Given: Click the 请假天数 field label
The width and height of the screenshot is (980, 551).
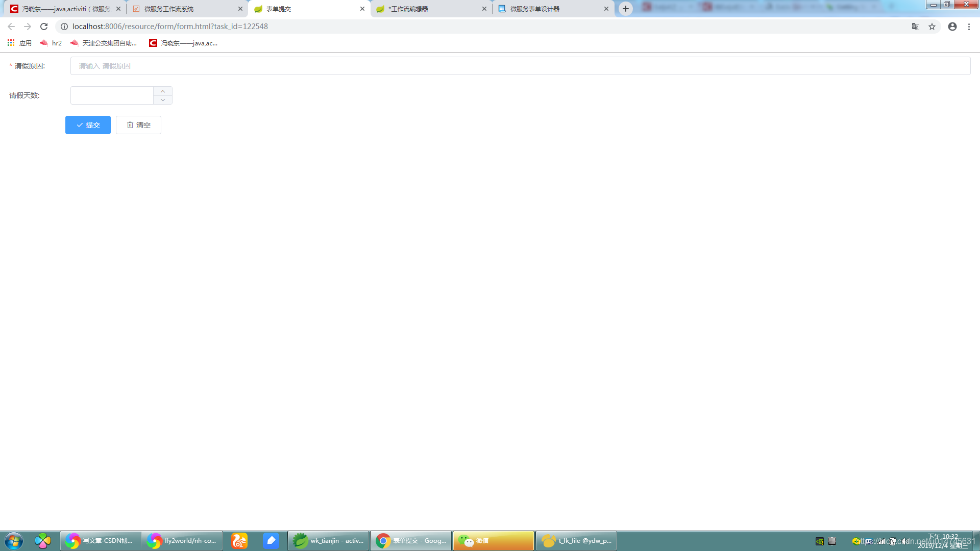Looking at the screenshot, I should (24, 95).
